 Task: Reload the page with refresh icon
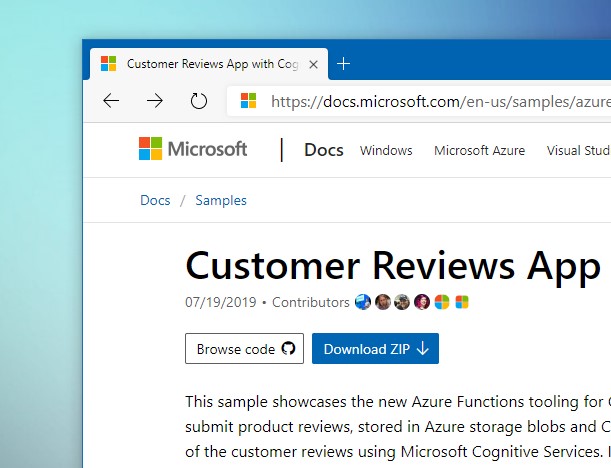coord(199,101)
